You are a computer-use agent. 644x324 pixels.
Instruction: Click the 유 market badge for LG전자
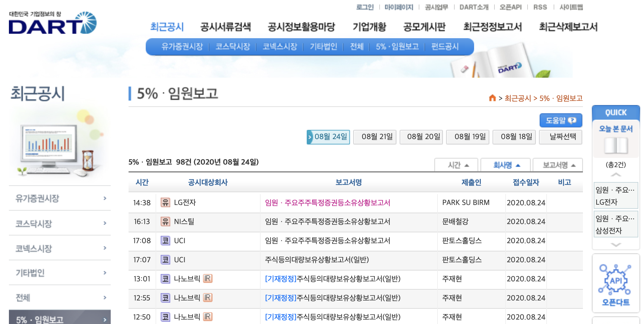tap(165, 202)
